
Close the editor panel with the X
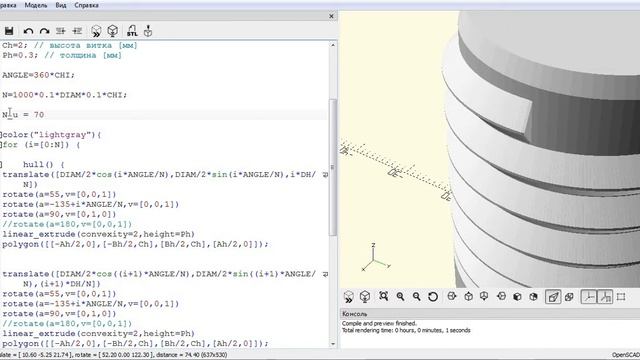(x=331, y=16)
